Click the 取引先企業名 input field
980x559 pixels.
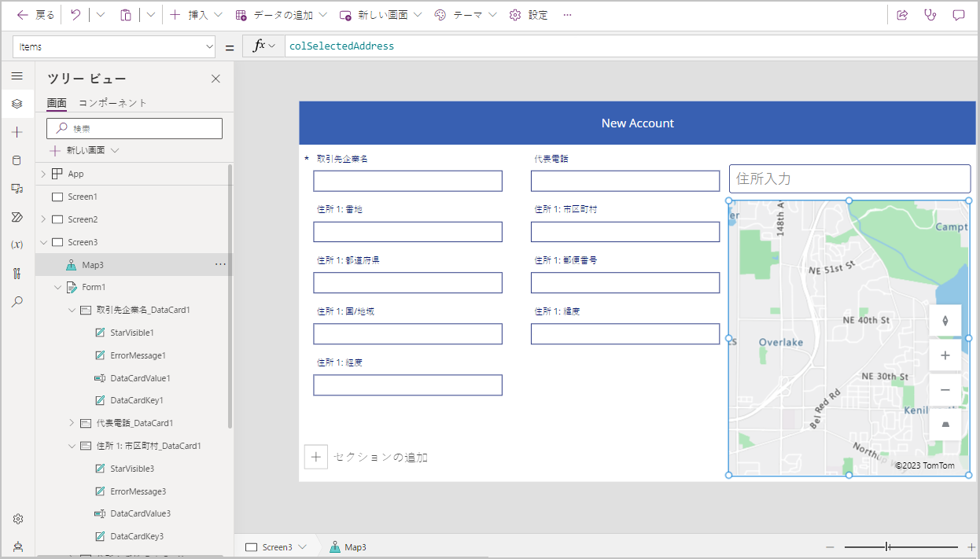[x=407, y=181]
